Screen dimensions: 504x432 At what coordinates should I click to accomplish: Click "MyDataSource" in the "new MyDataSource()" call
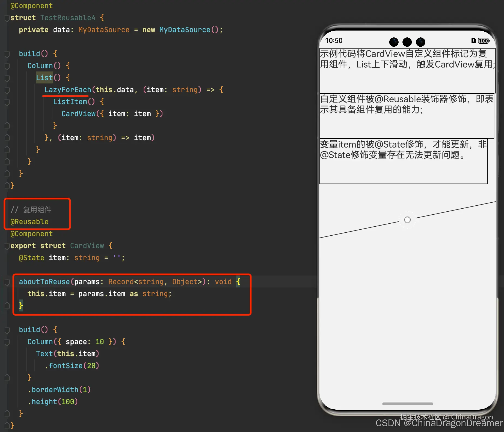[185, 30]
